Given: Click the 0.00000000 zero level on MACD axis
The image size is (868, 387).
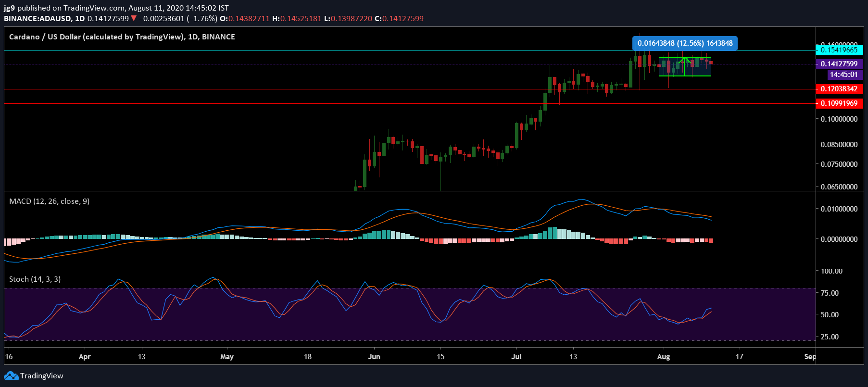Looking at the screenshot, I should [x=839, y=239].
